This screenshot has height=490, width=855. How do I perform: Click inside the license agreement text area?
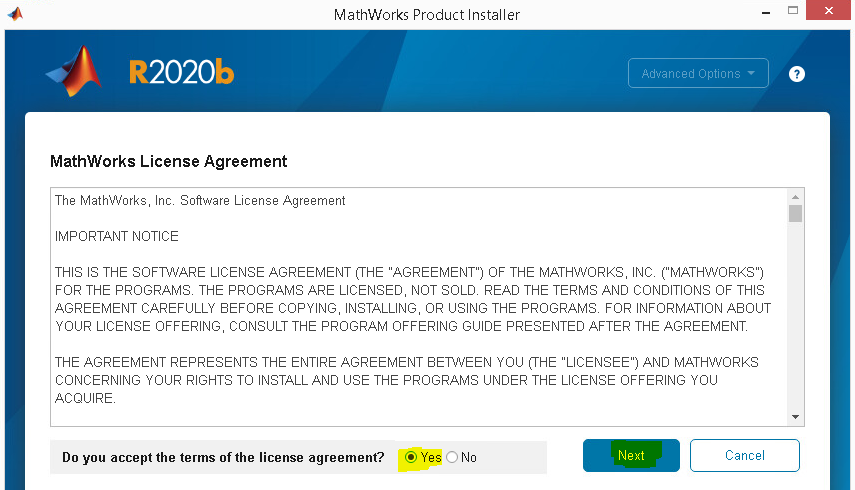tap(419, 307)
